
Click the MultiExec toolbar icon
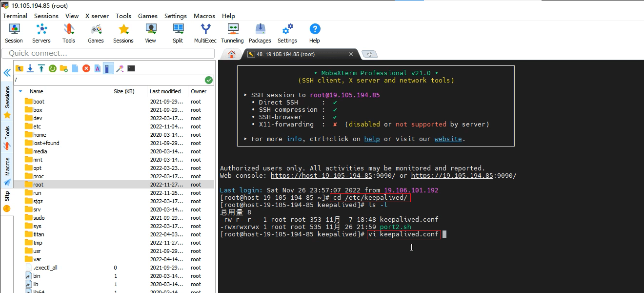click(205, 33)
